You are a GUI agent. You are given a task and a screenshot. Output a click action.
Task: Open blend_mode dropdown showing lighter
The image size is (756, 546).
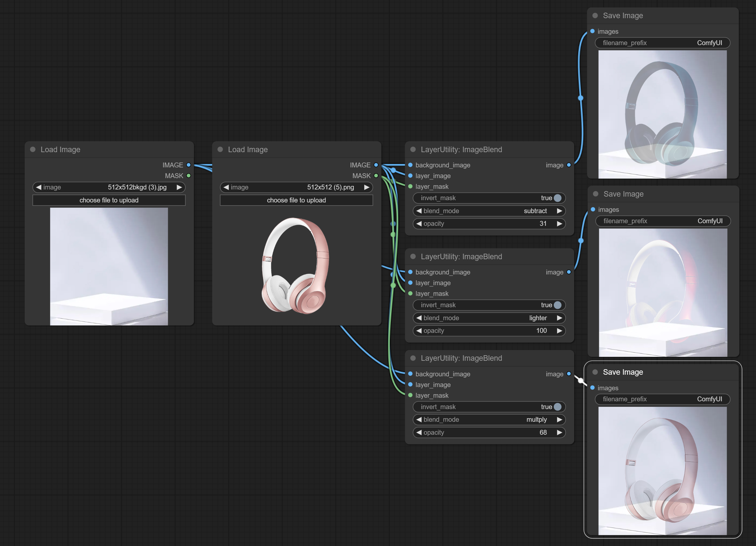pyautogui.click(x=489, y=318)
